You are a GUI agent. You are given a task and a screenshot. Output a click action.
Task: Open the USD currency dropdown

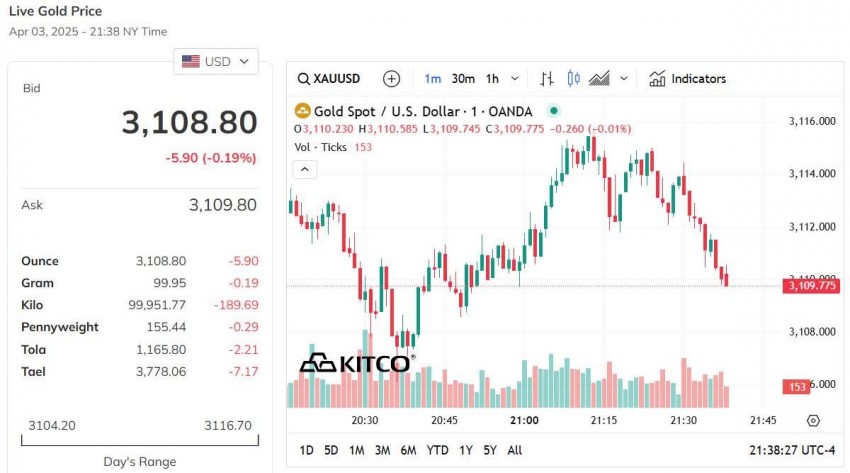pyautogui.click(x=215, y=62)
